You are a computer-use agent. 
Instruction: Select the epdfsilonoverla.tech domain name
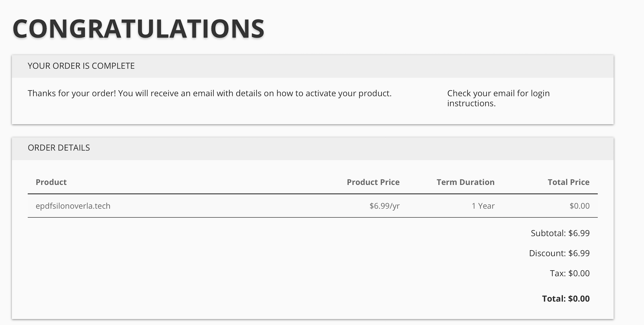73,206
